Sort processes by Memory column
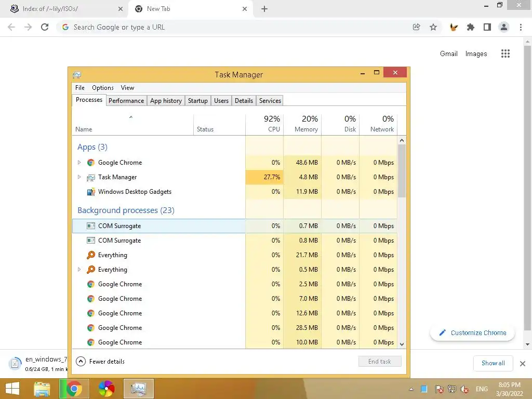The width and height of the screenshot is (532, 399). pos(303,124)
